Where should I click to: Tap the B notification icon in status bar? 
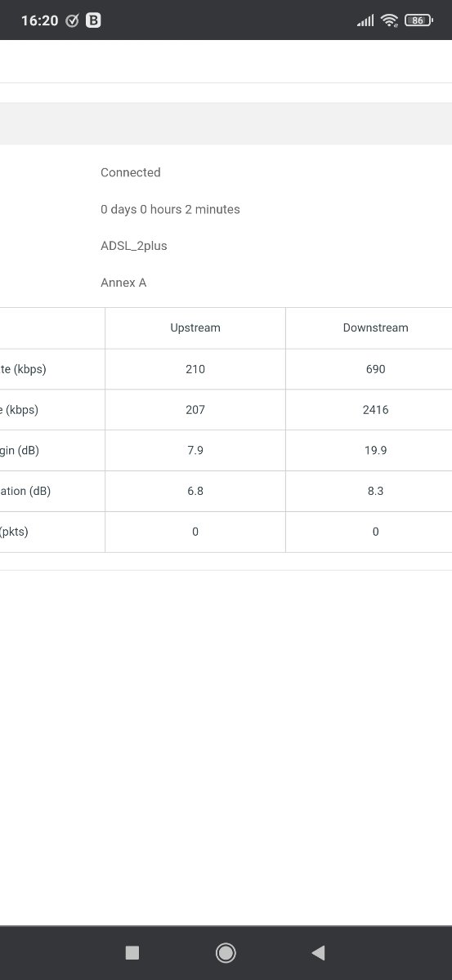[93, 20]
